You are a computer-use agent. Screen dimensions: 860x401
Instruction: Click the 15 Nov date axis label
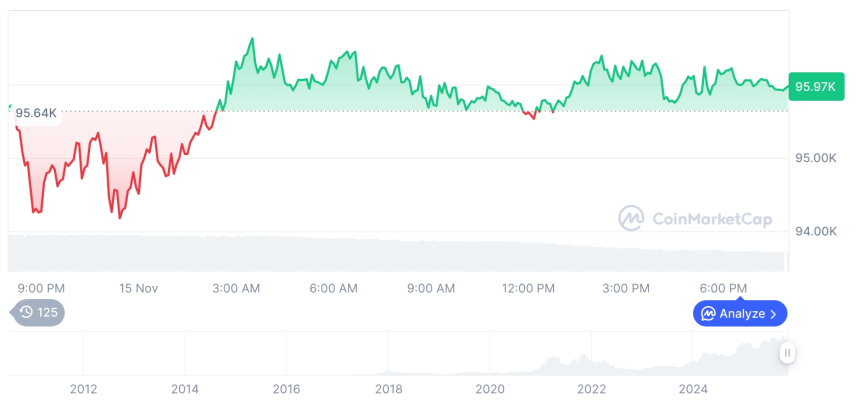pos(138,288)
